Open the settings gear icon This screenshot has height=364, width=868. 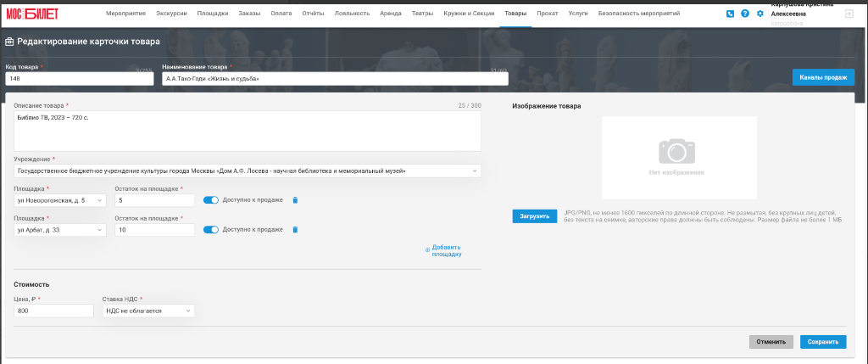pos(760,14)
